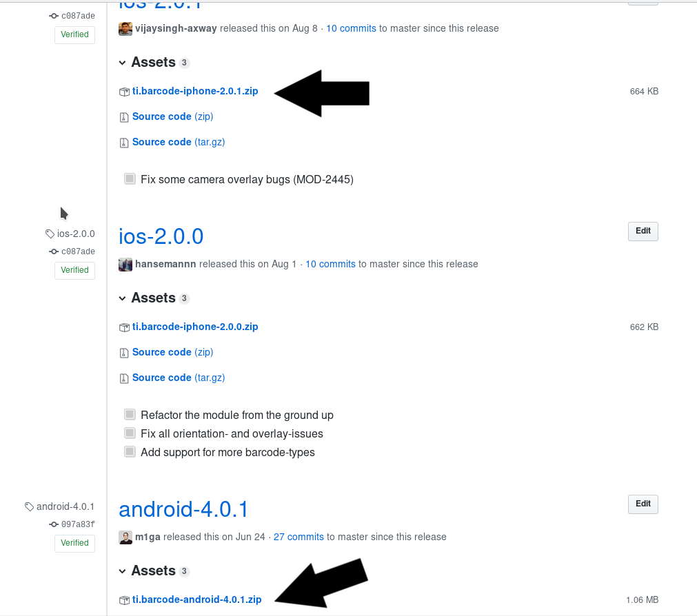Click the package icon beside ti.barcode-android-4.0.1.zip
This screenshot has height=616, width=697.
[x=124, y=600]
